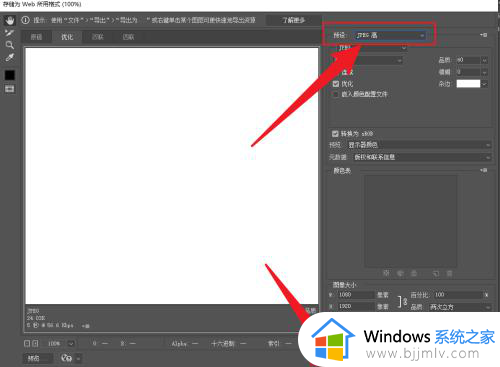The height and width of the screenshot is (367, 500).
Task: Click the 预览 button at bottom left
Action: [38, 358]
